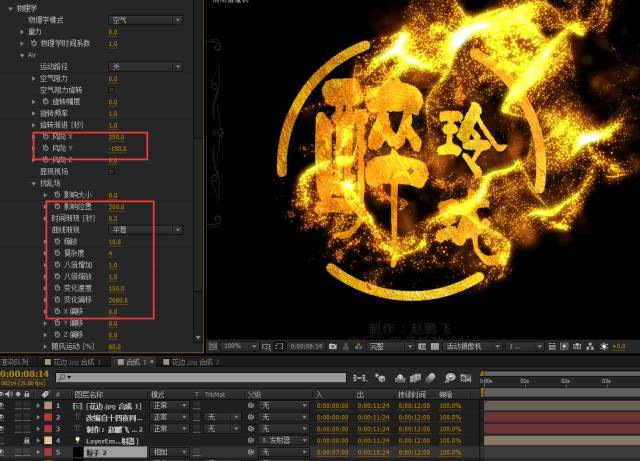Viewport: 640px width, 461px height.
Task: Click the show channel RGB icon
Action: tap(358, 347)
